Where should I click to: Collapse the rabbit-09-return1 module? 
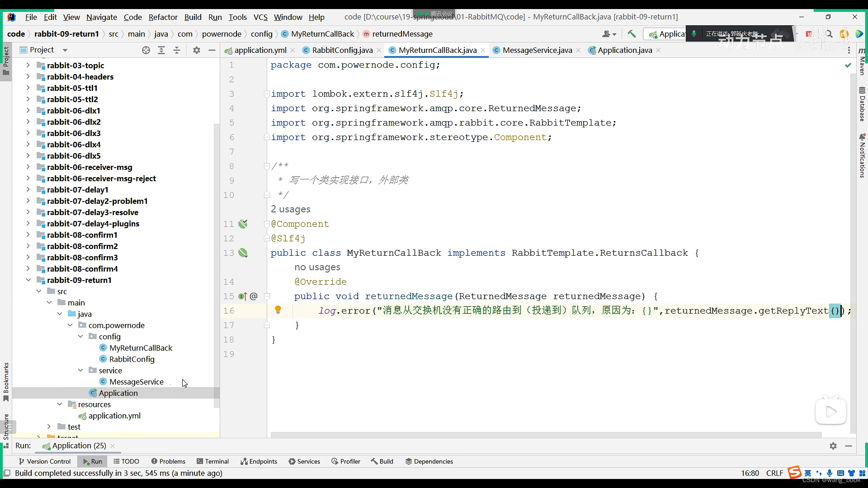pos(28,280)
